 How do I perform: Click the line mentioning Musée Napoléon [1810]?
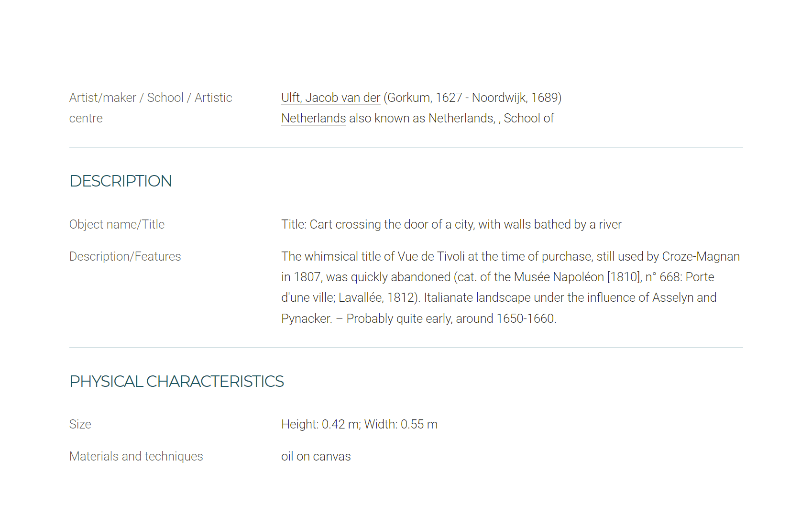coord(497,277)
